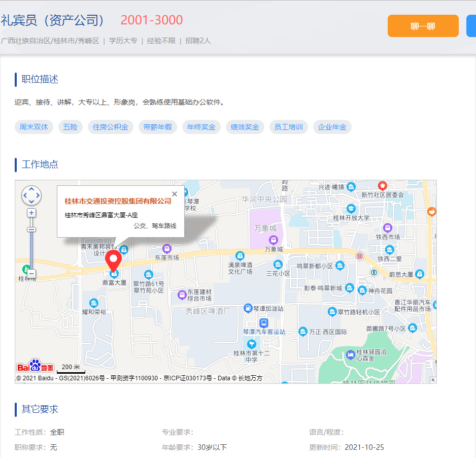Screen dimensions: 476x458
Task: Close the map info popup
Action: pyautogui.click(x=175, y=194)
